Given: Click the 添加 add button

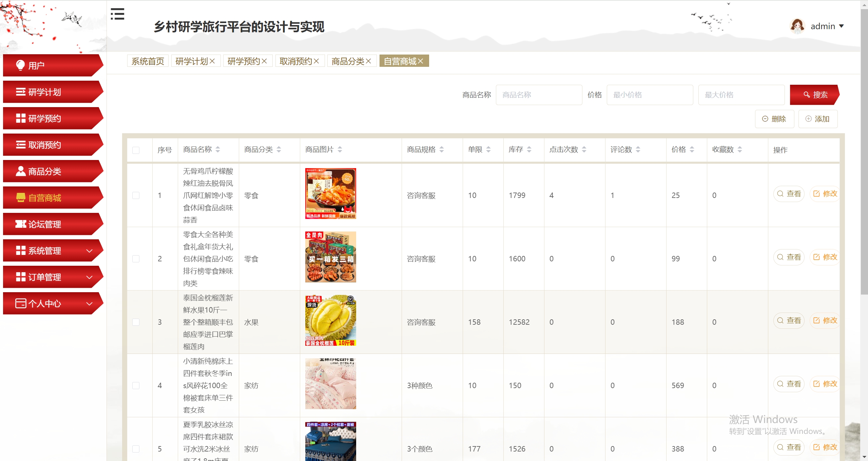Looking at the screenshot, I should pyautogui.click(x=818, y=119).
